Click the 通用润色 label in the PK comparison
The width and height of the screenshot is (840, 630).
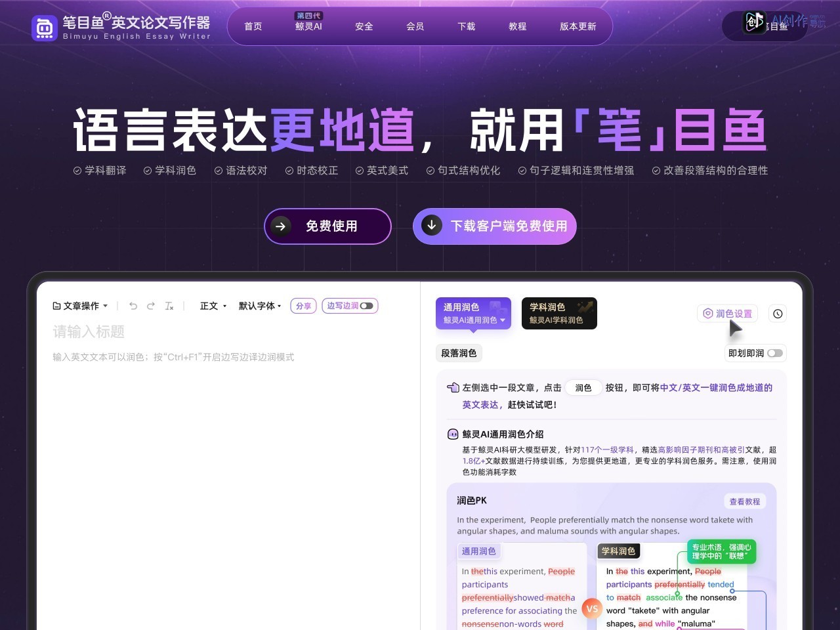click(x=478, y=551)
